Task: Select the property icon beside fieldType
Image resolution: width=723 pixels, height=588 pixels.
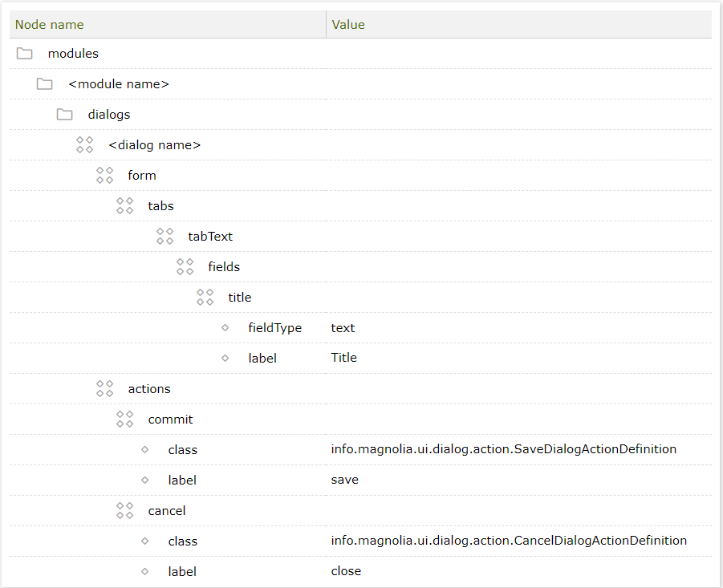Action: pyautogui.click(x=225, y=327)
